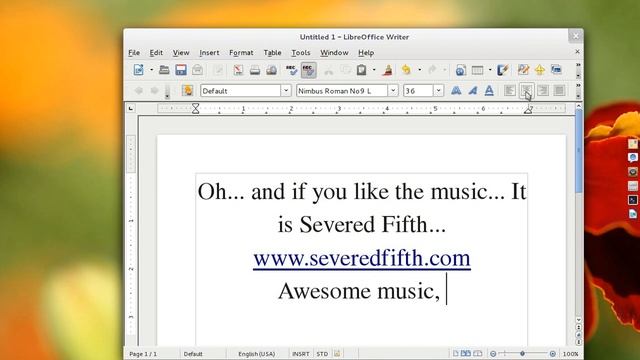Toggle Centered alignment
Screen dimensions: 640x360
point(526,90)
